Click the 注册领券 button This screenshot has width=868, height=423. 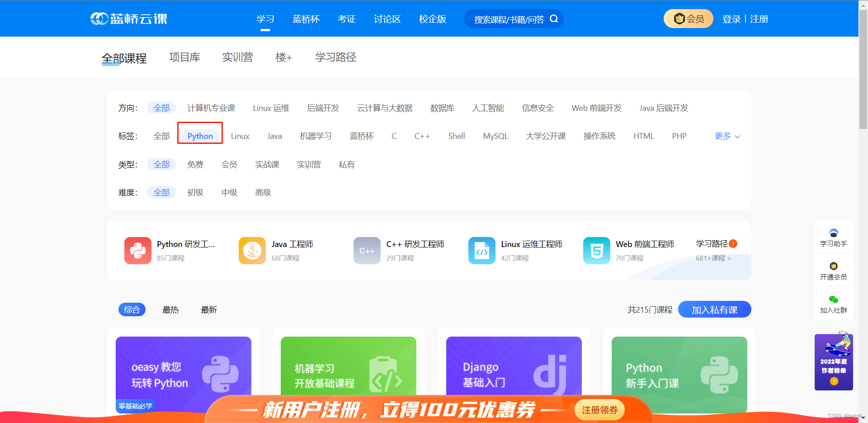pyautogui.click(x=599, y=410)
